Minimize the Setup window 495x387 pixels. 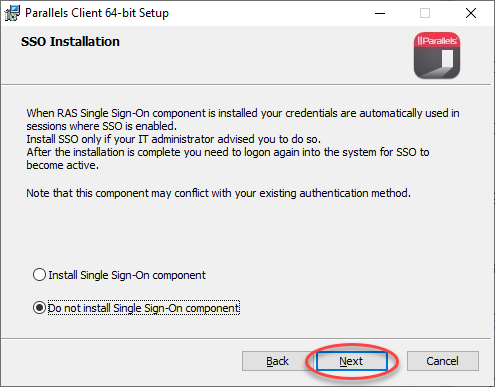pos(380,13)
